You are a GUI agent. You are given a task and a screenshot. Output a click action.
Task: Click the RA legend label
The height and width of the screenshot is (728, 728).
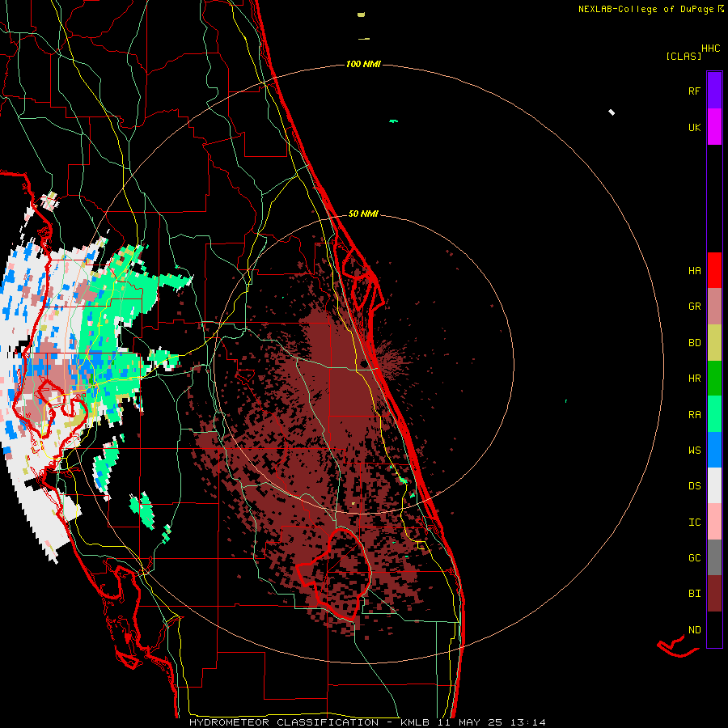click(694, 415)
